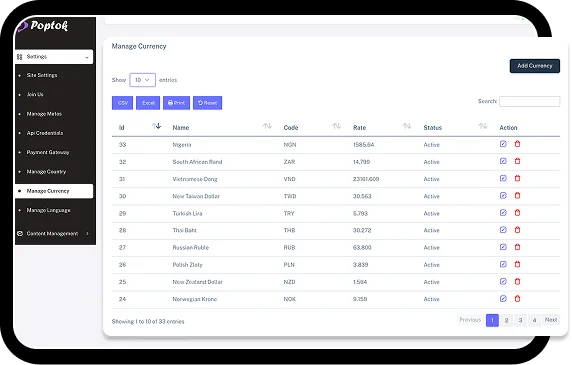The height and width of the screenshot is (365, 572).
Task: Edit the New Zealand Dollar entry
Action: pyautogui.click(x=503, y=281)
